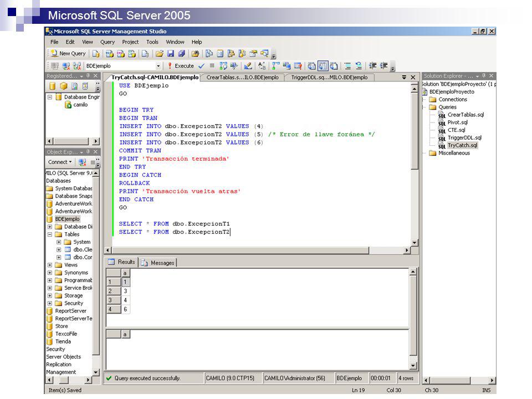Click disconnect icon in Object Explorer toolbar
This screenshot has width=532, height=399.
(82, 162)
